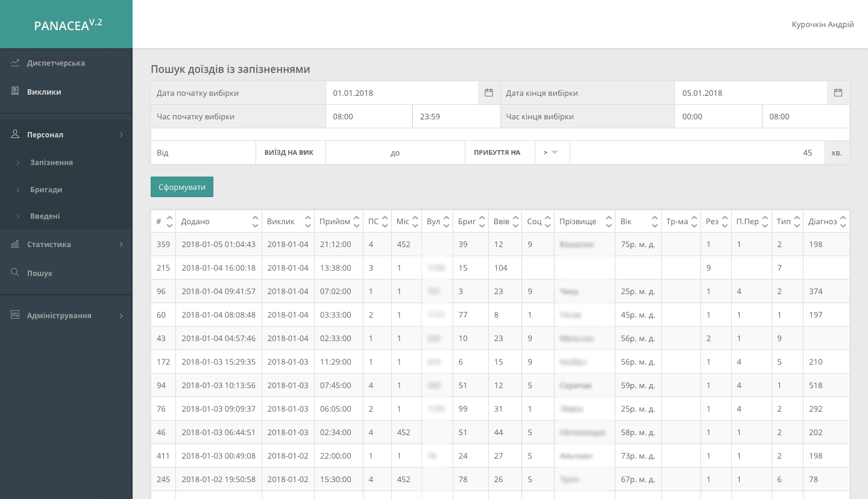Image resolution: width=868 pixels, height=499 pixels.
Task: Select row number 172
Action: [x=163, y=362]
